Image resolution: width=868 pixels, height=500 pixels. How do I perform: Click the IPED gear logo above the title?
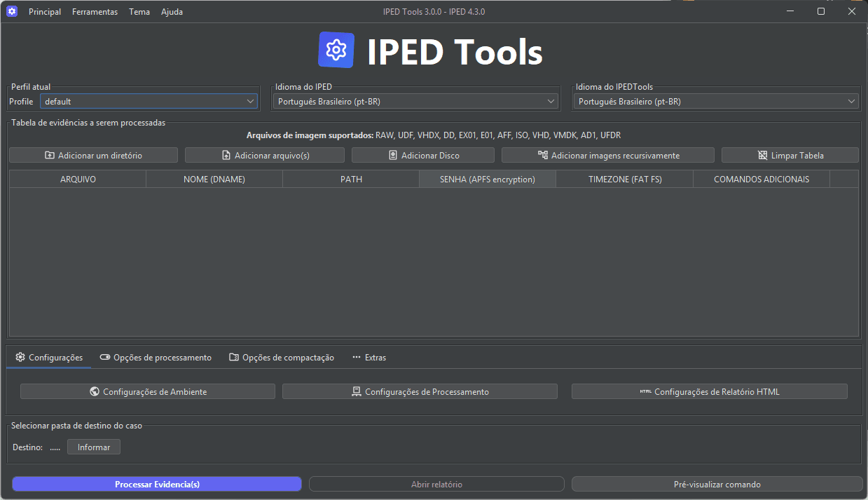336,50
